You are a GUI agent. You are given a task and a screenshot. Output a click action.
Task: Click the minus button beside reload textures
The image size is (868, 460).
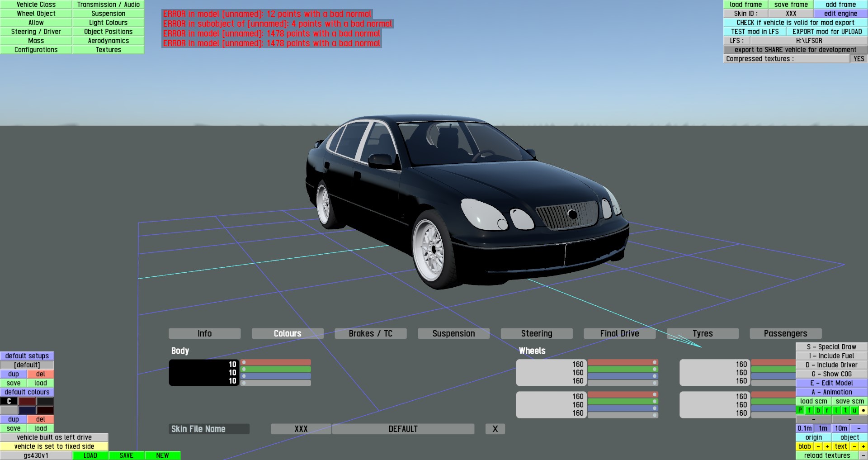863,455
